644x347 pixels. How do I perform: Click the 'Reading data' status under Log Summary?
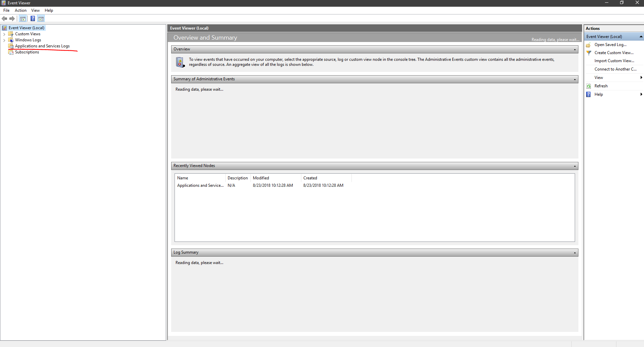point(199,263)
